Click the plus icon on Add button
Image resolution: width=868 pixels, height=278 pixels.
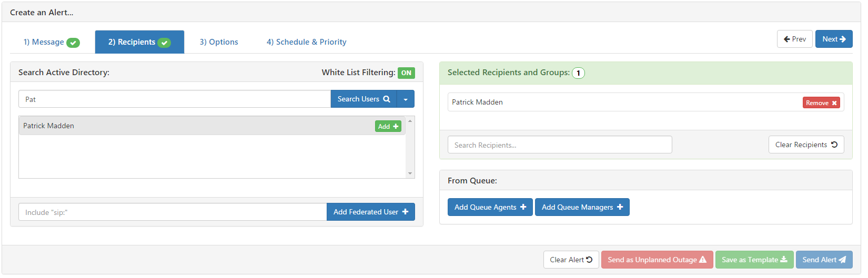click(x=396, y=126)
